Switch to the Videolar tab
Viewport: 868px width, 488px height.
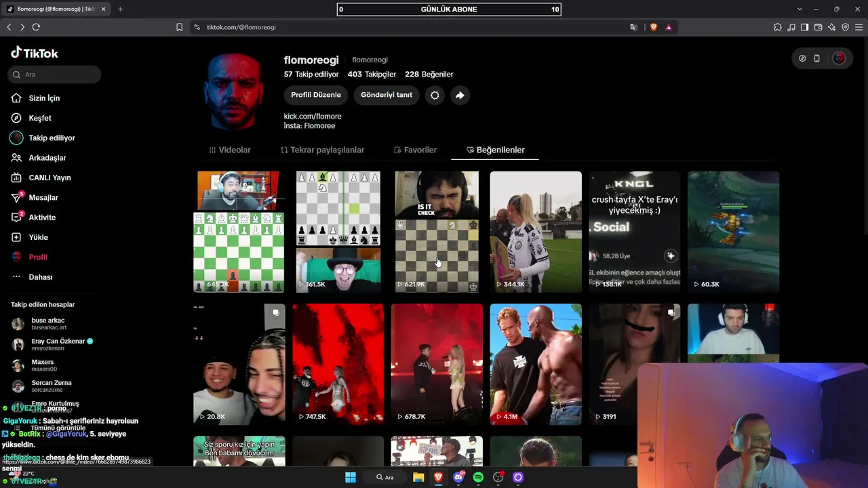click(x=230, y=150)
